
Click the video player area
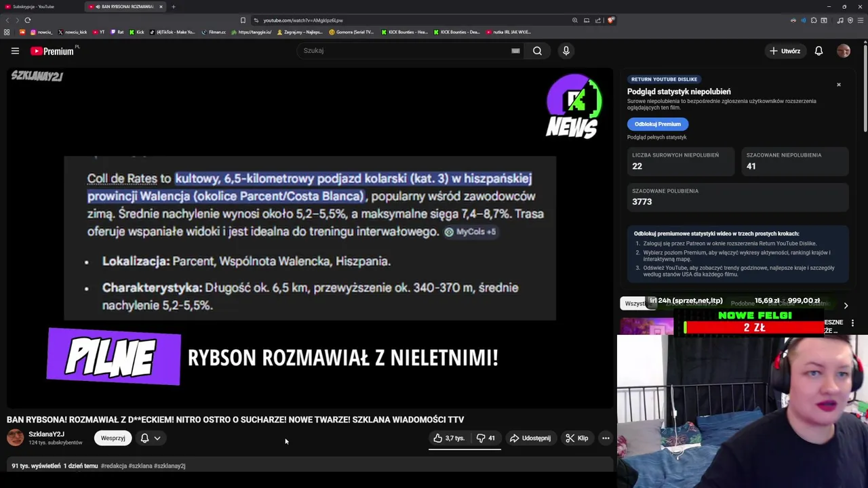click(310, 237)
